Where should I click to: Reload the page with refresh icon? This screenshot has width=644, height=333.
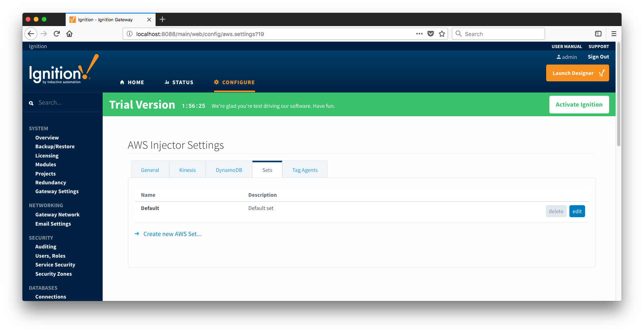57,34
